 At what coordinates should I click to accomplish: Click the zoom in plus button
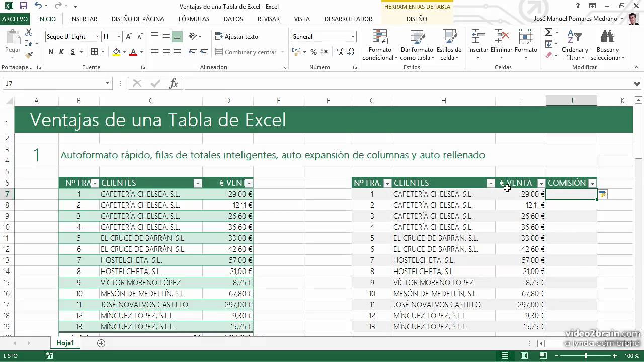(x=615, y=356)
